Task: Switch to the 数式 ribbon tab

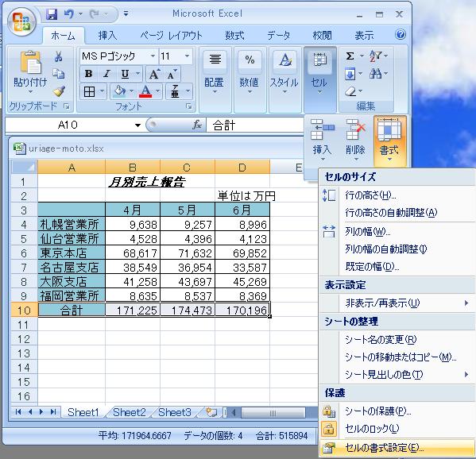Action: (234, 36)
